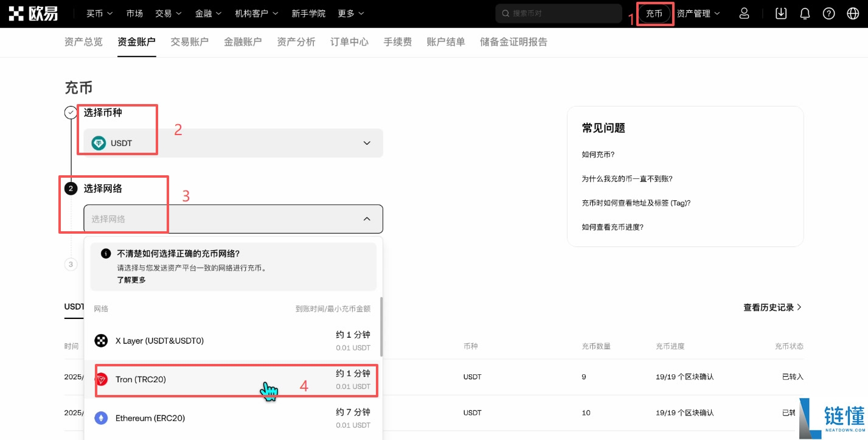868x440 pixels.
Task: Switch to the 订单中心 tab
Action: (x=349, y=42)
